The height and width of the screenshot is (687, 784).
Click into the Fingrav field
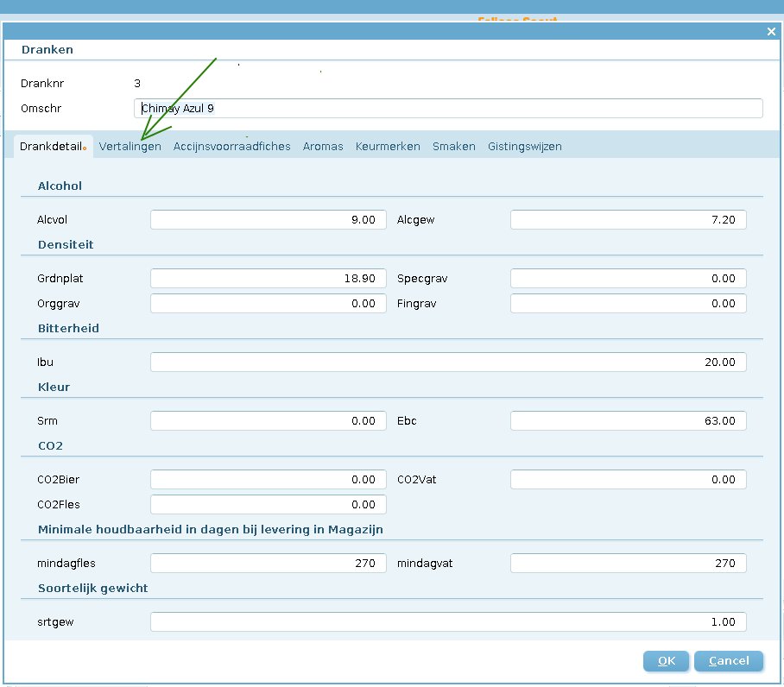(629, 303)
